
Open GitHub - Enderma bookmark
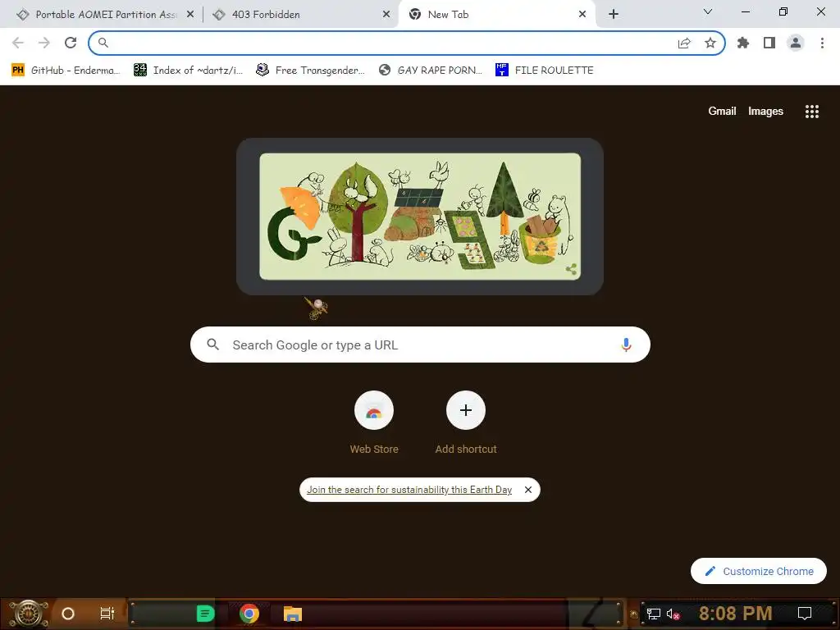[66, 71]
